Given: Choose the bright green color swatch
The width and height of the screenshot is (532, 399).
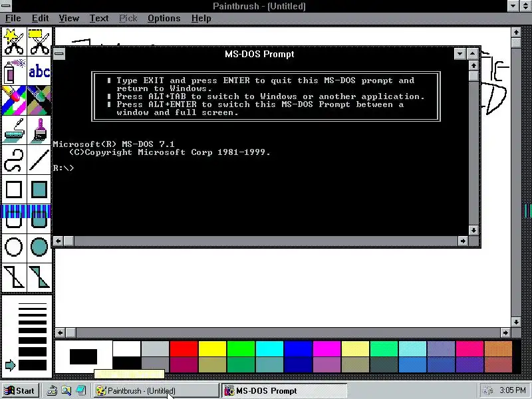Looking at the screenshot, I should [241, 348].
